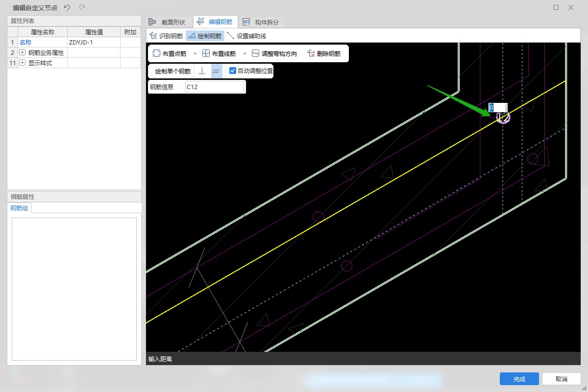The width and height of the screenshot is (588, 392).
Task: Select the 识别钢筋 tool
Action: [x=166, y=36]
